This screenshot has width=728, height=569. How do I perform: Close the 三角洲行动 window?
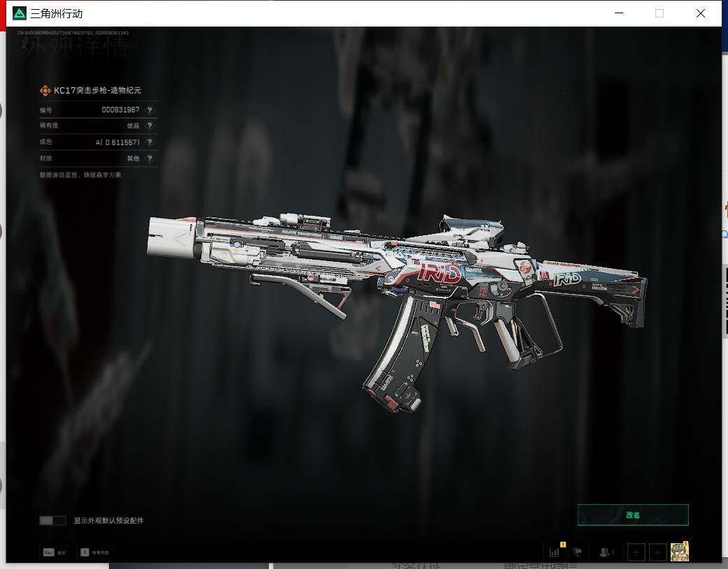click(701, 13)
